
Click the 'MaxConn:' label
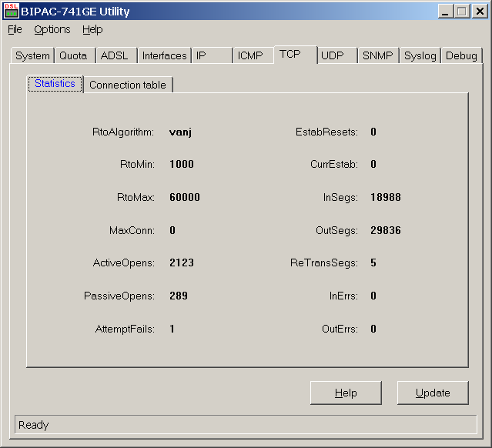pyautogui.click(x=132, y=231)
